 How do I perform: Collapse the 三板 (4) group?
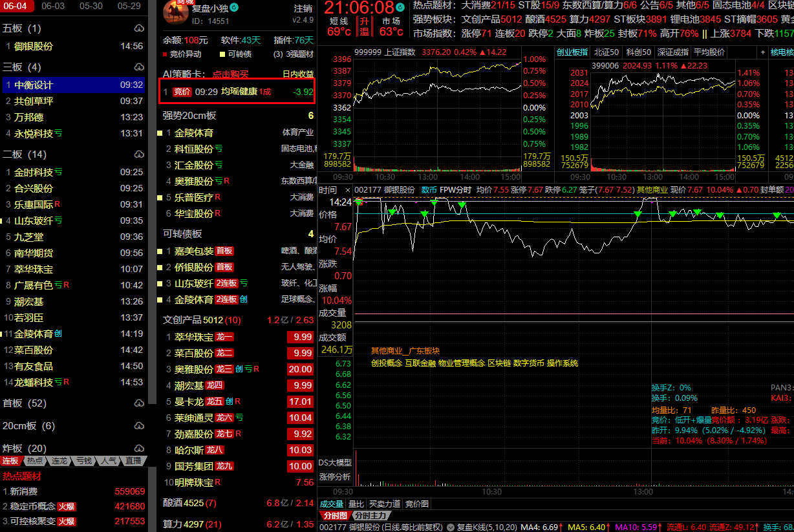pyautogui.click(x=22, y=67)
